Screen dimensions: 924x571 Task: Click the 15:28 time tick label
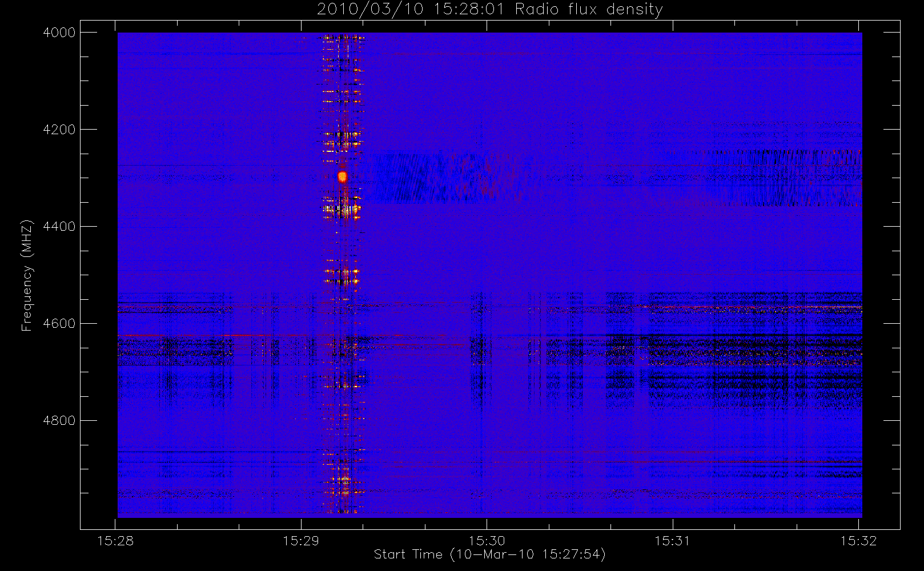click(116, 541)
